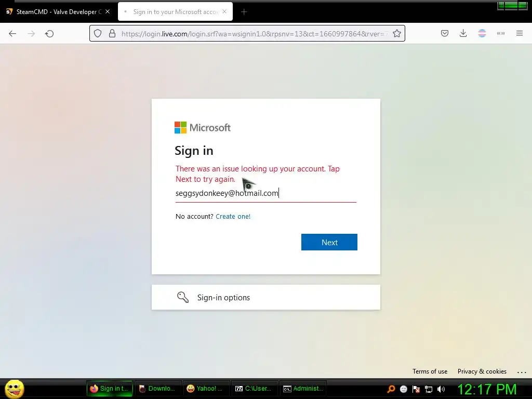Screen dimensions: 532x399
Task: Reload the page with the refresh icon
Action: point(49,33)
